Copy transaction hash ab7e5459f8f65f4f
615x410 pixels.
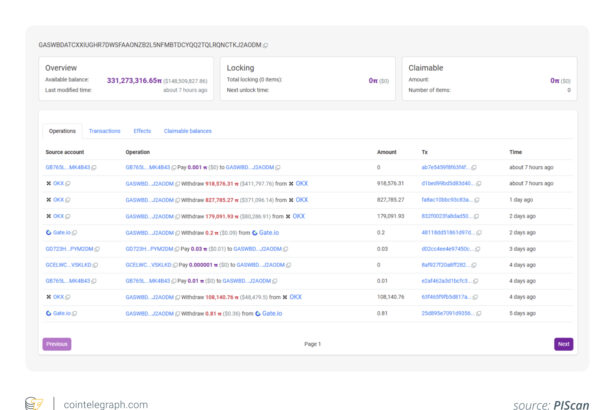click(x=474, y=167)
